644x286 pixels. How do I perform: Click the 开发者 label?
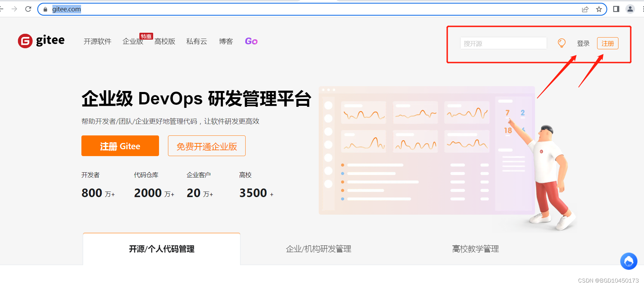[x=90, y=175]
